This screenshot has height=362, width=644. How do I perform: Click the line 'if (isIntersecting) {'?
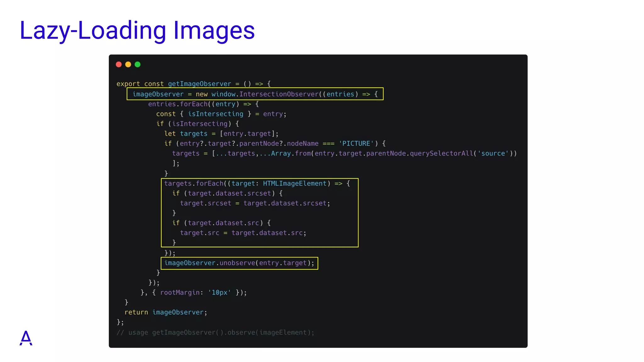[198, 124]
